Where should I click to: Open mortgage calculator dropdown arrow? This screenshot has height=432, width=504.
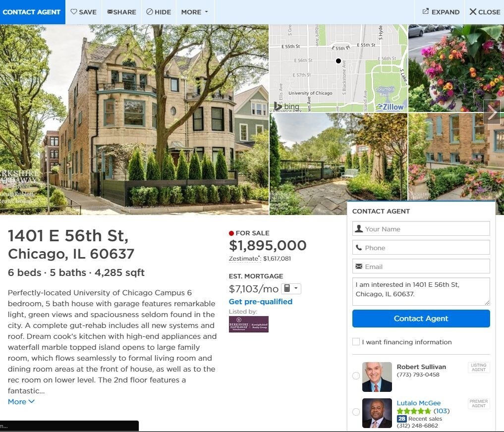click(296, 288)
